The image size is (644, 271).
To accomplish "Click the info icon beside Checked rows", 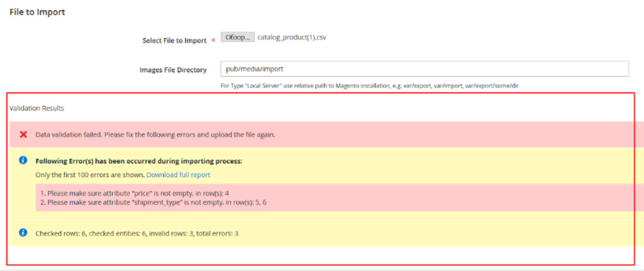I will click(x=23, y=233).
